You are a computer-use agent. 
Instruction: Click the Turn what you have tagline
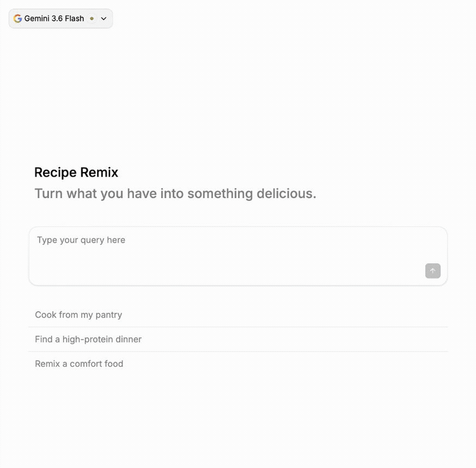click(175, 193)
